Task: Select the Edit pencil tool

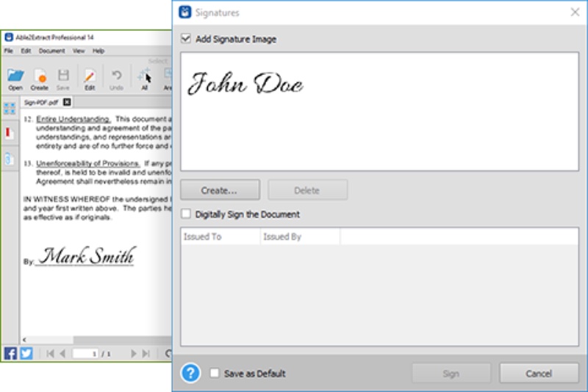Action: [x=90, y=76]
